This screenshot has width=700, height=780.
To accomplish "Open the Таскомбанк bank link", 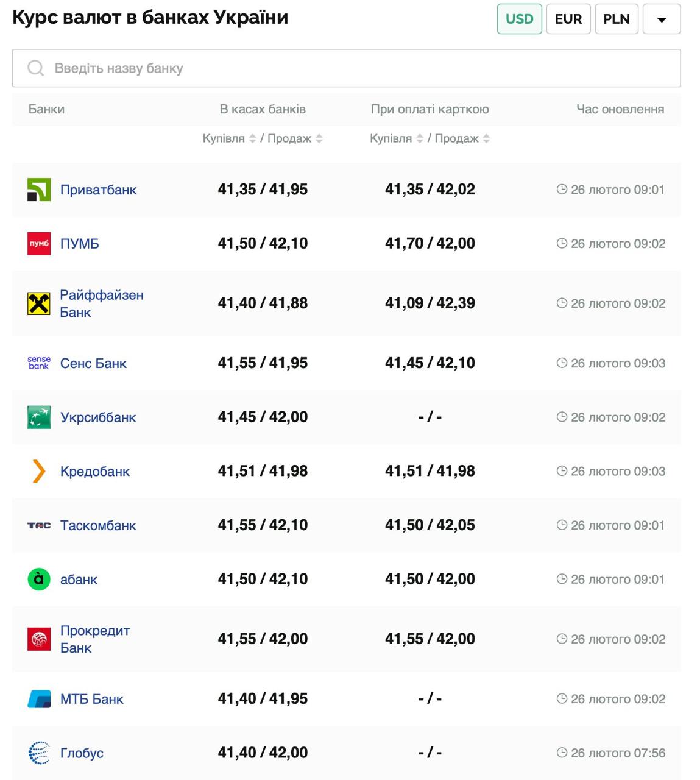I will pos(98,525).
